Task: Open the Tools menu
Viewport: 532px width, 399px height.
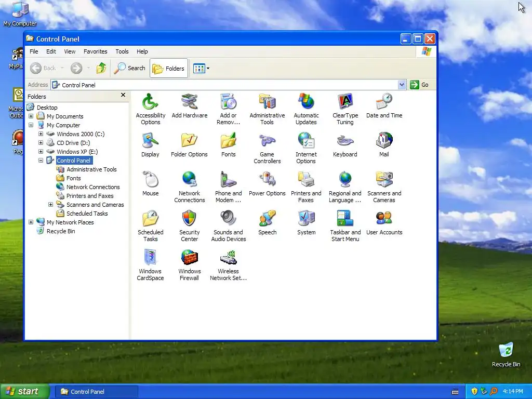Action: coord(122,51)
